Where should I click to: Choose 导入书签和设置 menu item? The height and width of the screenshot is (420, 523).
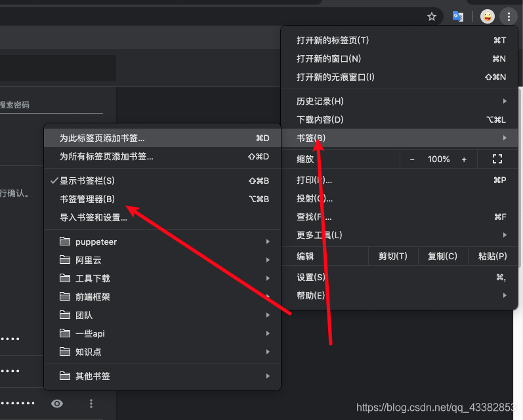[163, 217]
